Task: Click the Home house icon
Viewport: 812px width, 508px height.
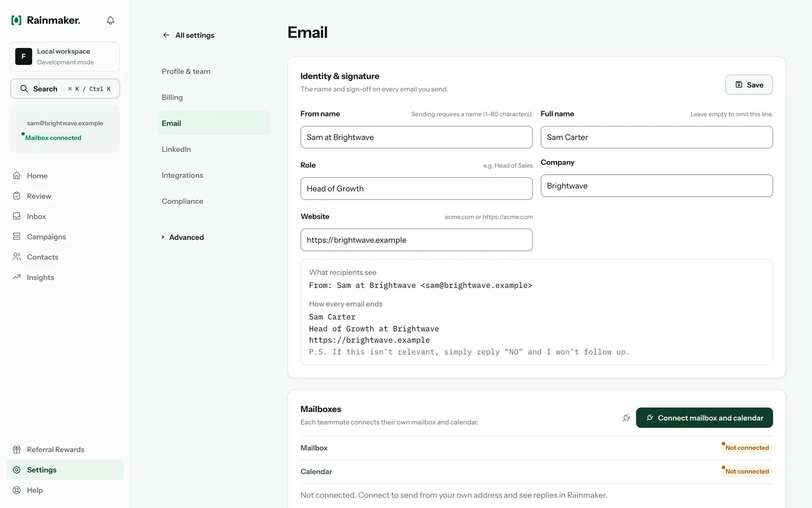Action: click(x=17, y=175)
